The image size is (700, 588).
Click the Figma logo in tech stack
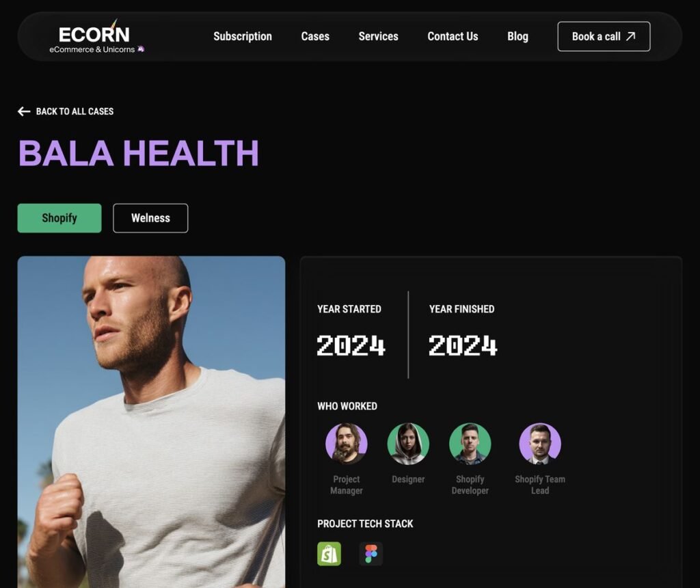(x=371, y=554)
